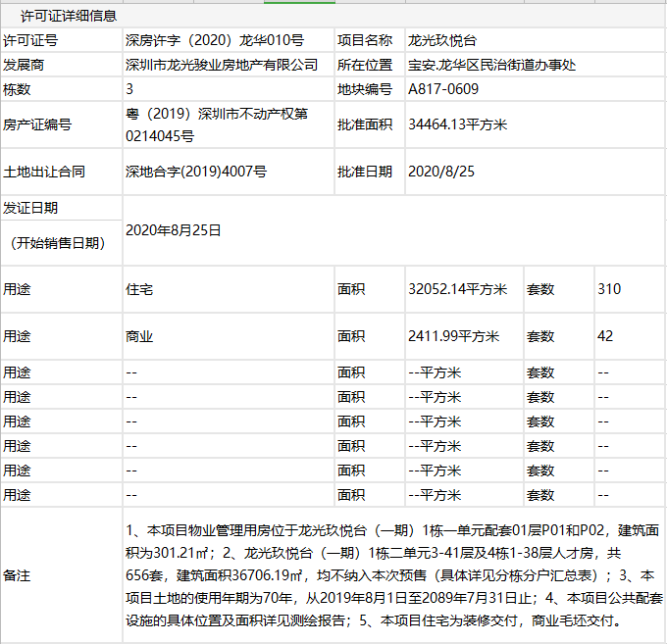
Task: Click the 批准日期 label
Action: [x=365, y=172]
